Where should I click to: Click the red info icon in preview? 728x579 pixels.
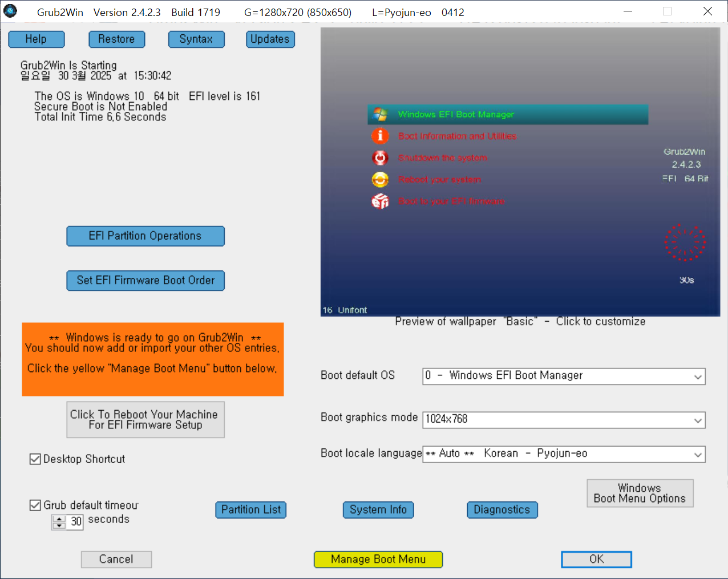pos(380,136)
